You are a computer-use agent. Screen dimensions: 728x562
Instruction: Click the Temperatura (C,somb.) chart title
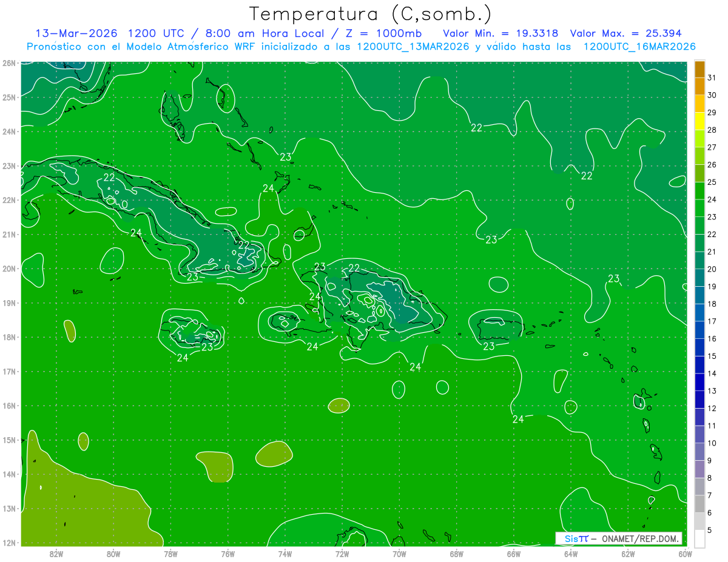coord(370,15)
